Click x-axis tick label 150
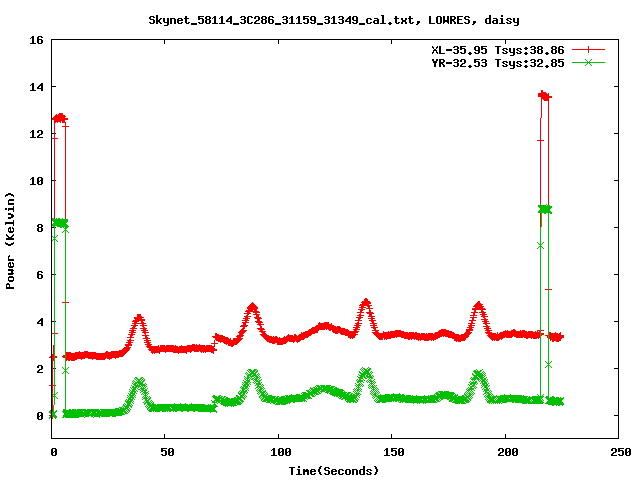This screenshot has height=480, width=640. [x=394, y=452]
